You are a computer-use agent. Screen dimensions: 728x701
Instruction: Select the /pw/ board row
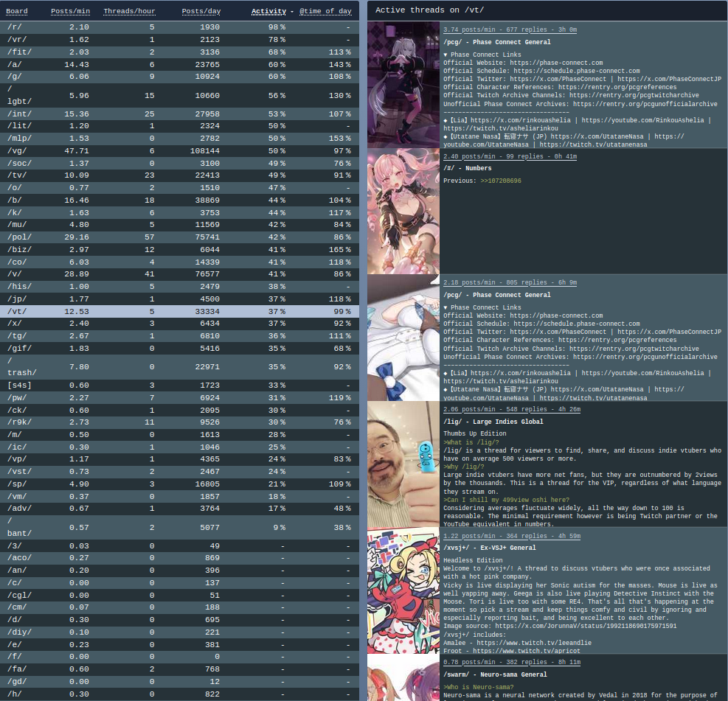point(179,397)
